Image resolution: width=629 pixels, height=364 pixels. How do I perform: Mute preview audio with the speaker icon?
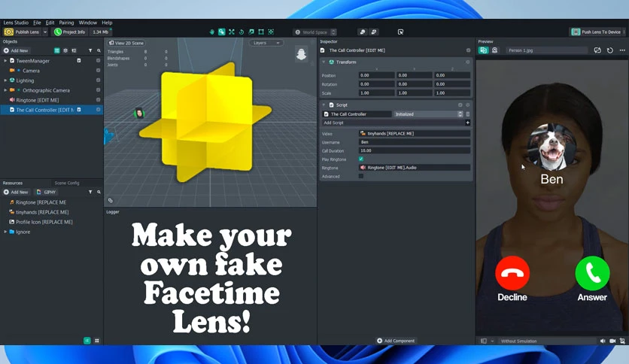point(603,341)
